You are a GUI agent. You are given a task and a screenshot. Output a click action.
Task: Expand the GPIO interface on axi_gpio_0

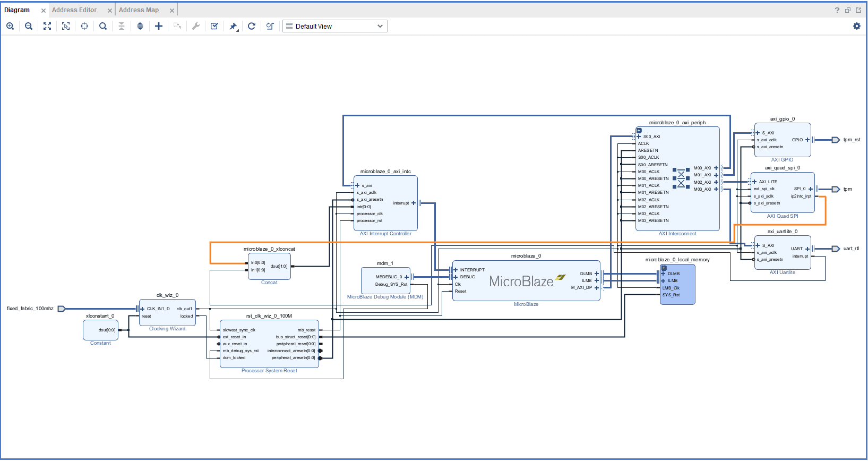[x=807, y=140]
